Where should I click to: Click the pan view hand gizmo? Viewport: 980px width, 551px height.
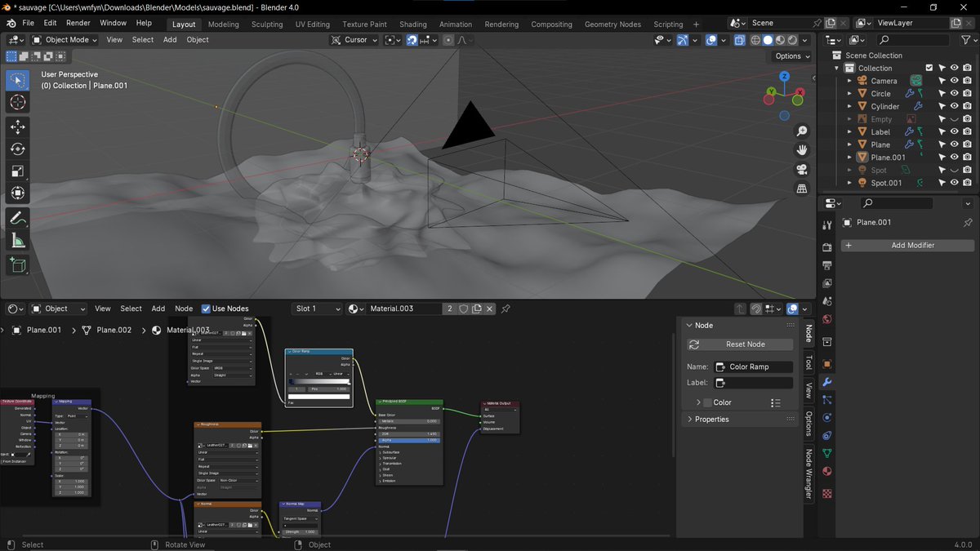(802, 150)
